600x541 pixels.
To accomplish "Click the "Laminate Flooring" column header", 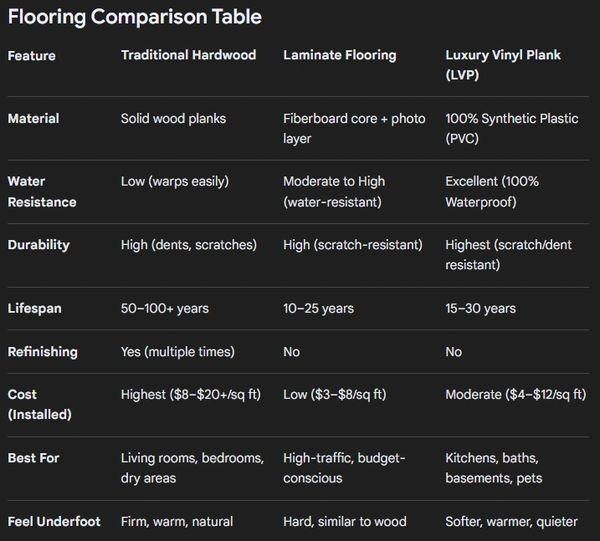I will [341, 56].
